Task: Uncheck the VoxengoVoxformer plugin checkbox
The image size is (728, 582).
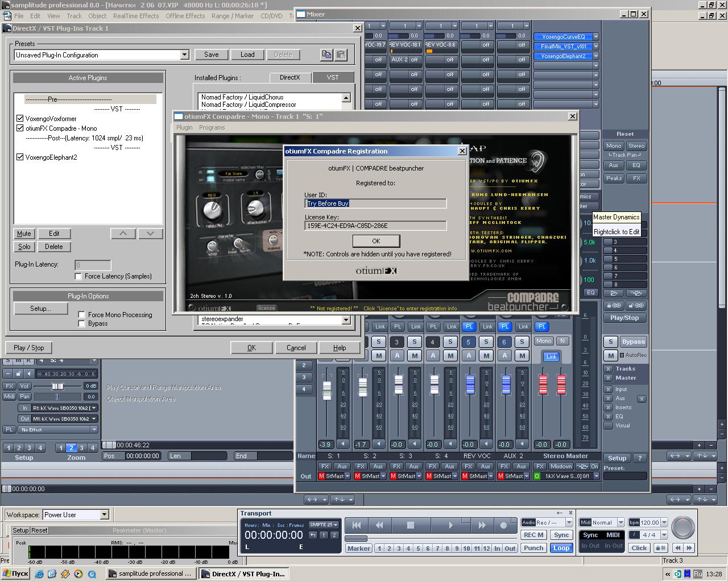Action: click(x=20, y=119)
